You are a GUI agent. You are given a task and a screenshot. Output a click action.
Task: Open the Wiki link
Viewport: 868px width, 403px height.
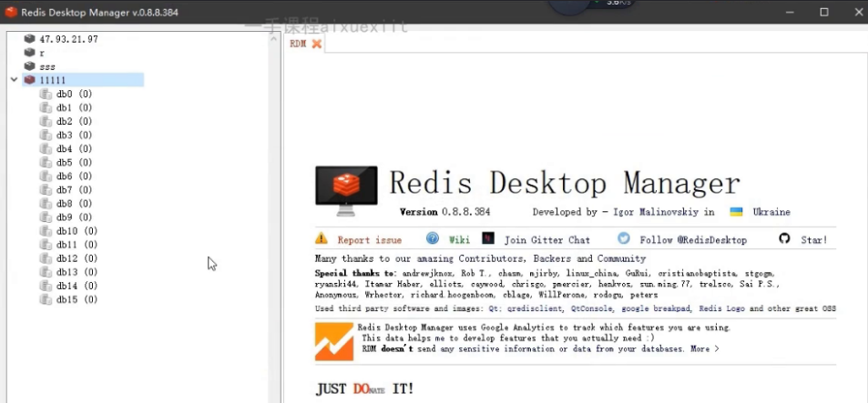[459, 240]
